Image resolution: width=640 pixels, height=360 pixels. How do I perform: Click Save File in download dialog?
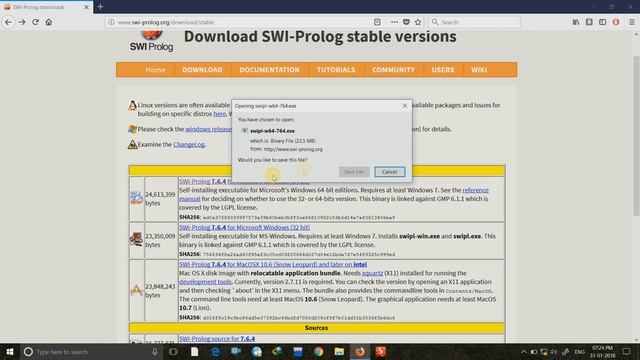coord(354,172)
